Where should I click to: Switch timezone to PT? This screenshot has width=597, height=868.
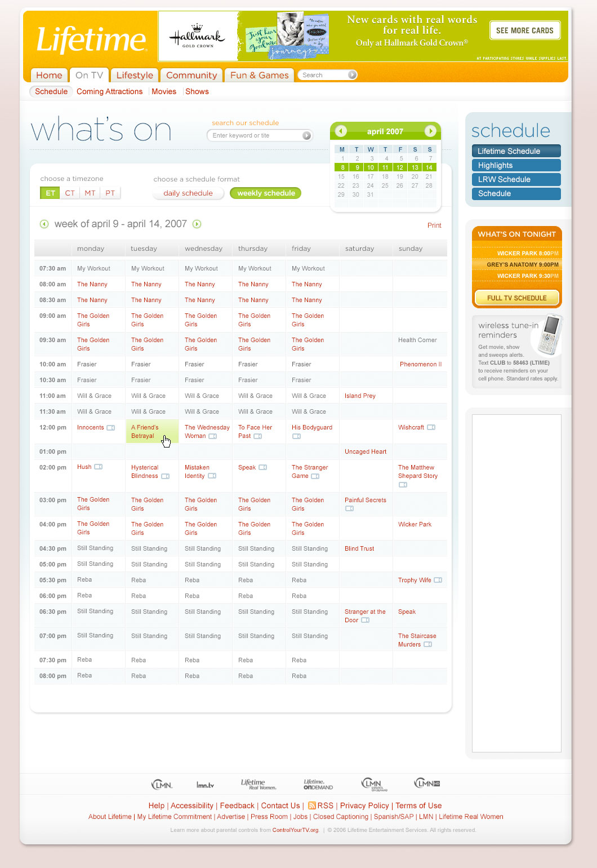click(x=110, y=193)
